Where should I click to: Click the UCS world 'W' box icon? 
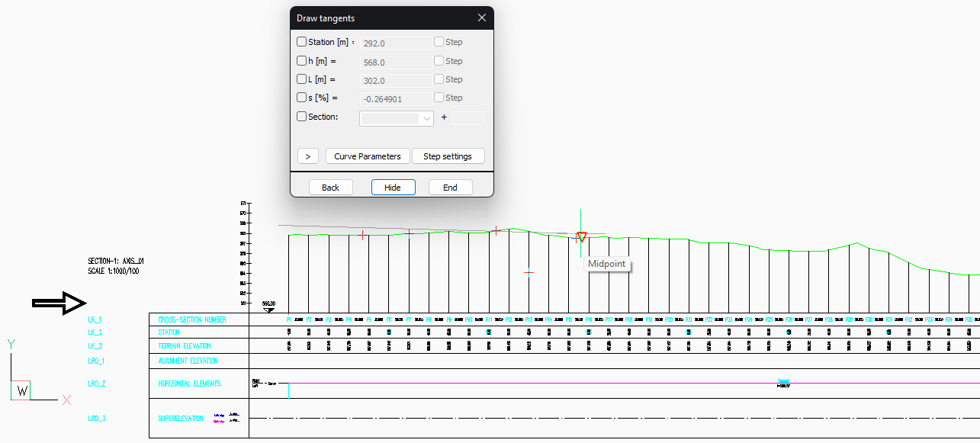21,391
